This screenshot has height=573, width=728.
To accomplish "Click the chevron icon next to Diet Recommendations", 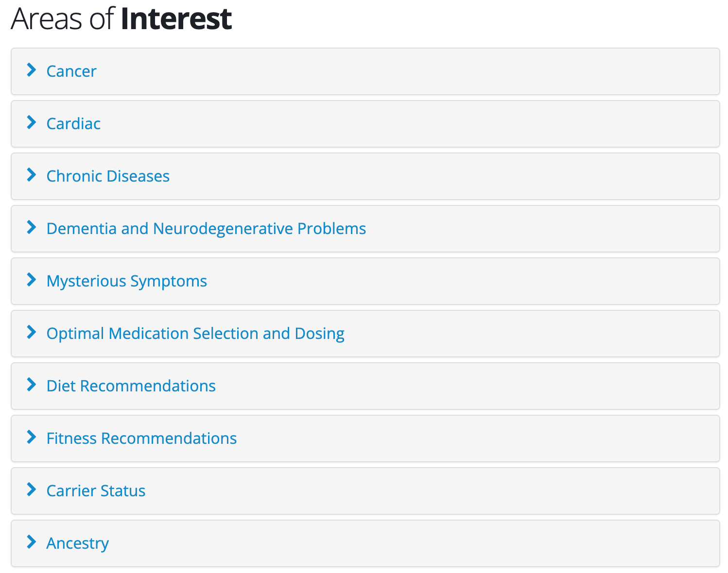I will pyautogui.click(x=32, y=385).
